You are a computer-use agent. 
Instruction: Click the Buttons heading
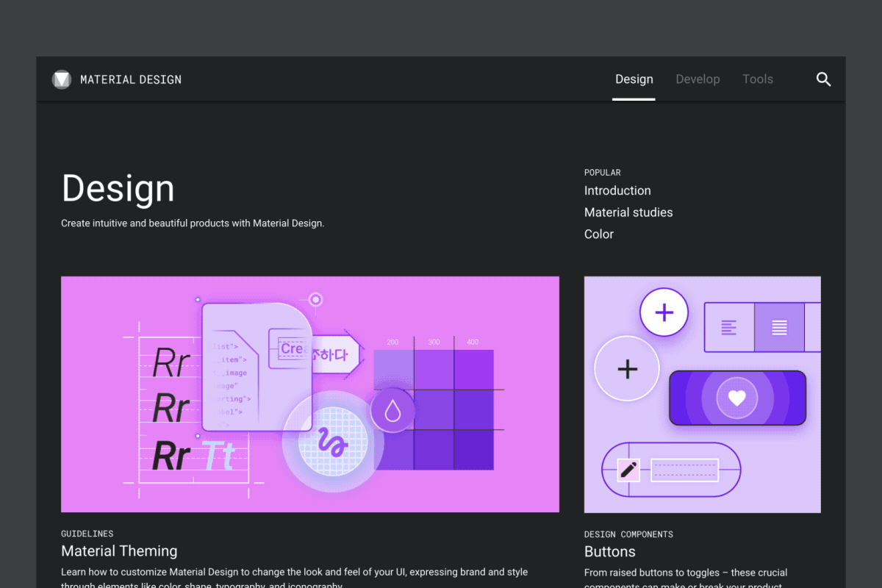coord(610,551)
